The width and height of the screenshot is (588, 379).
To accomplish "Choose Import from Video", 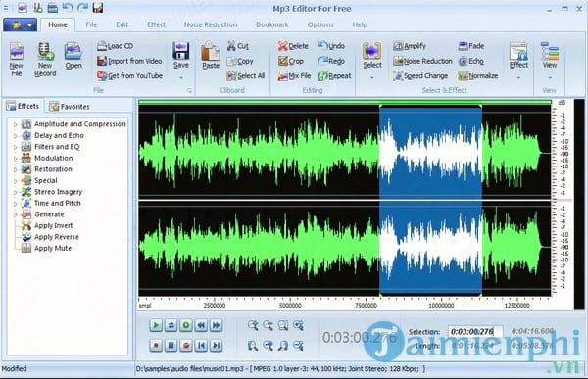I will point(129,61).
